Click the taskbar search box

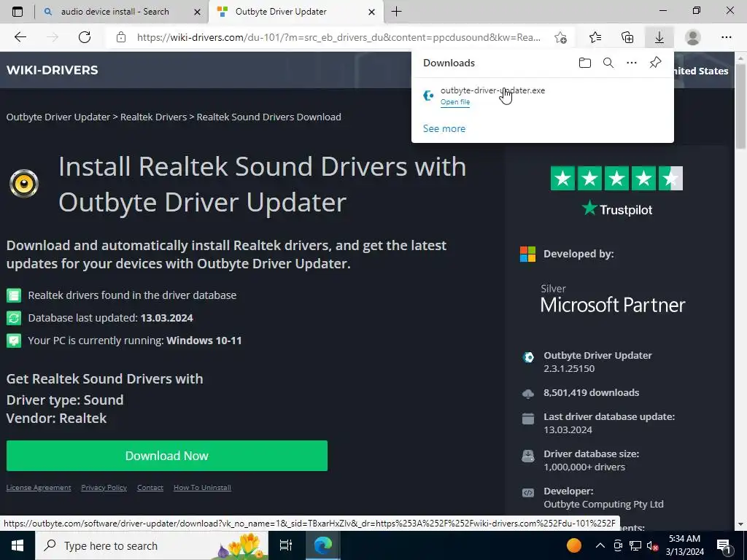pyautogui.click(x=152, y=545)
